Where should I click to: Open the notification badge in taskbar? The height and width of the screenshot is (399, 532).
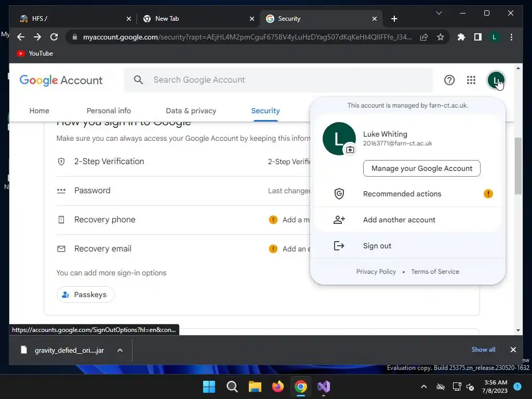point(517,387)
